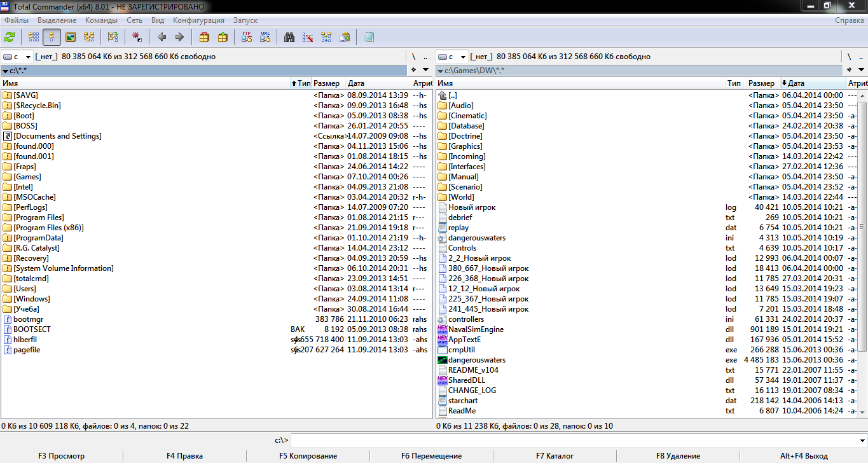This screenshot has height=463, width=868.
Task: Click F5 Копирование button
Action: (308, 456)
